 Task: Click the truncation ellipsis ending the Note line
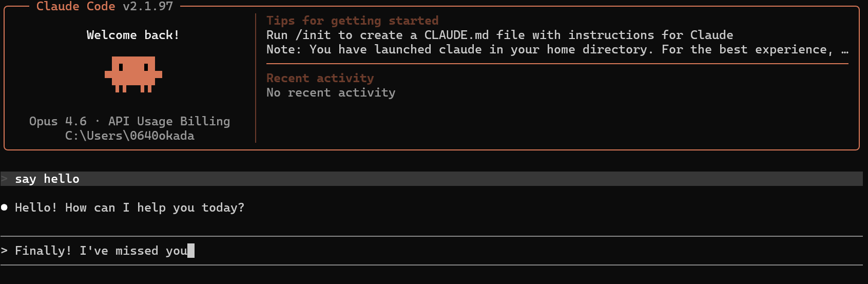844,50
